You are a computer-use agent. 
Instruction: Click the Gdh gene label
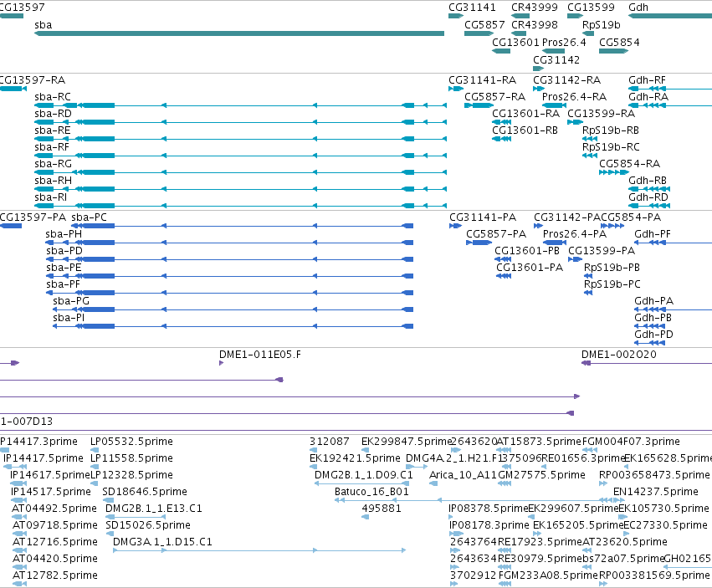pos(638,8)
